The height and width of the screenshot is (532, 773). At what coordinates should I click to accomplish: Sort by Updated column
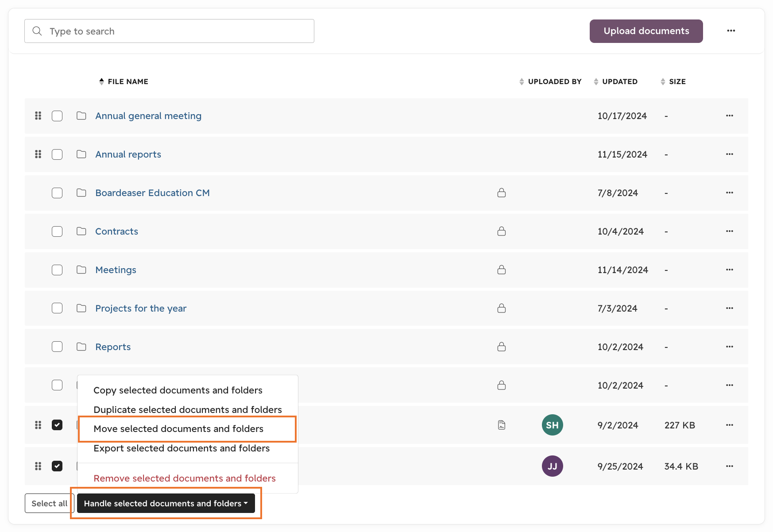[x=615, y=81]
